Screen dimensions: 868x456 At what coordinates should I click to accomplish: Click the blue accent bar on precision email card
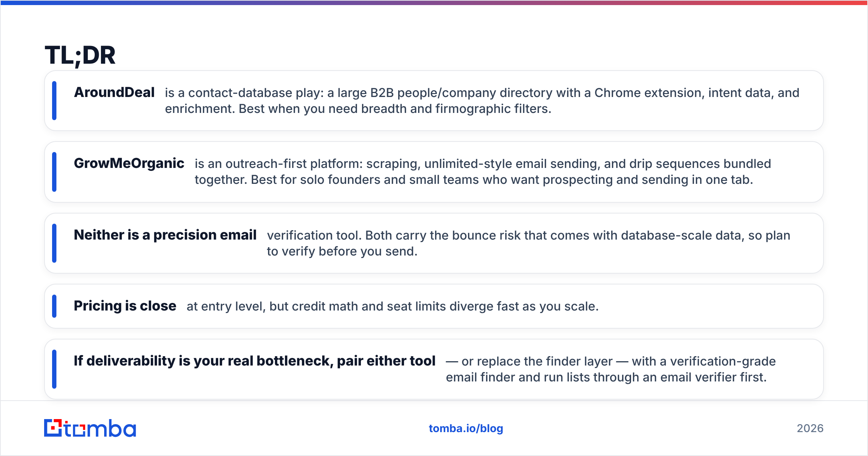[x=54, y=243]
